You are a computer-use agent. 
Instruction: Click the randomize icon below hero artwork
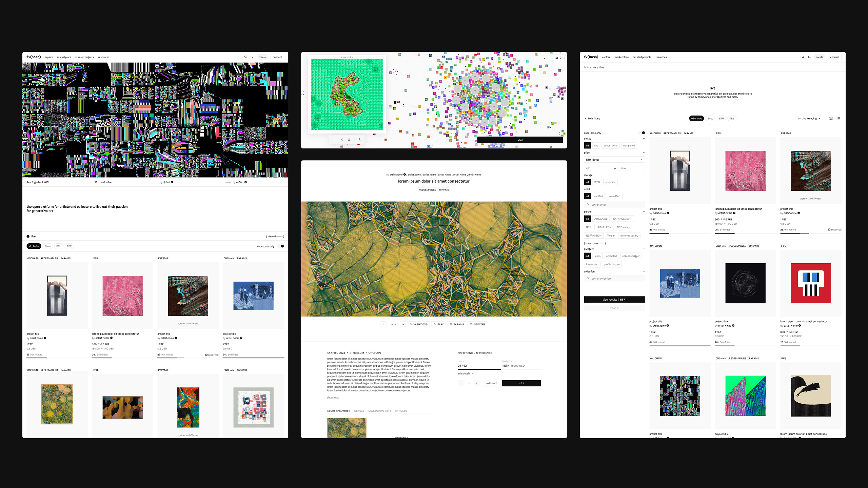(96, 182)
